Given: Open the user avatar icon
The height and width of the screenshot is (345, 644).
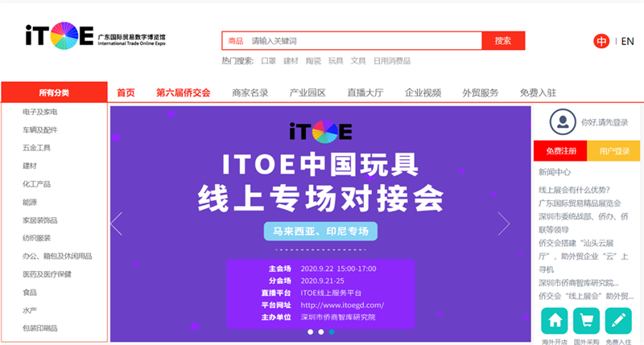Looking at the screenshot, I should [x=562, y=122].
